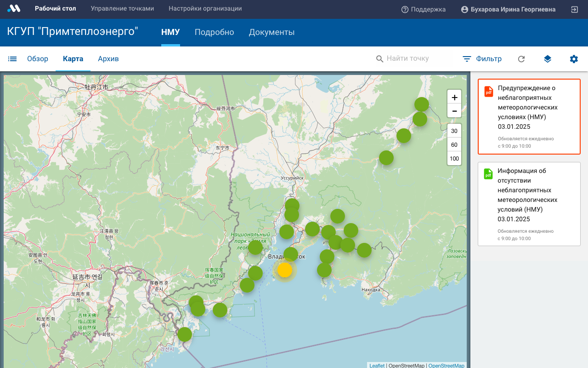Set map radius to 30
The width and height of the screenshot is (588, 368).
[x=454, y=131]
